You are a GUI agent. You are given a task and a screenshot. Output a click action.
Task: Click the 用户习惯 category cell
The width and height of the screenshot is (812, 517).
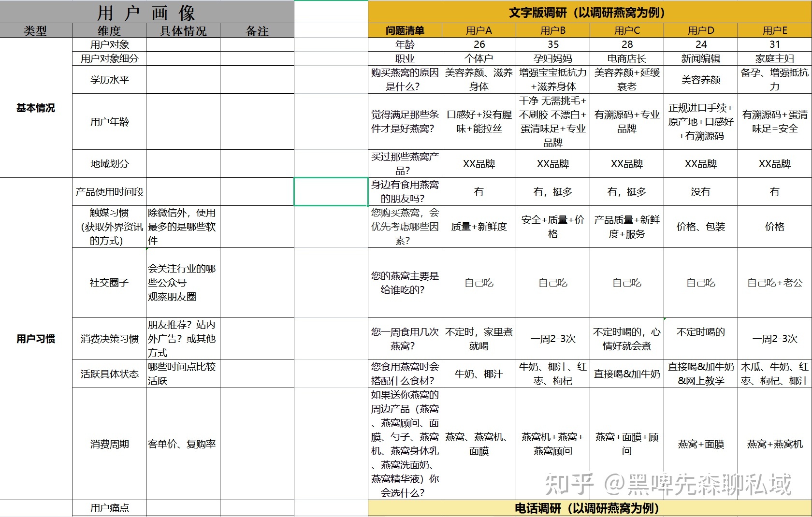click(x=36, y=339)
